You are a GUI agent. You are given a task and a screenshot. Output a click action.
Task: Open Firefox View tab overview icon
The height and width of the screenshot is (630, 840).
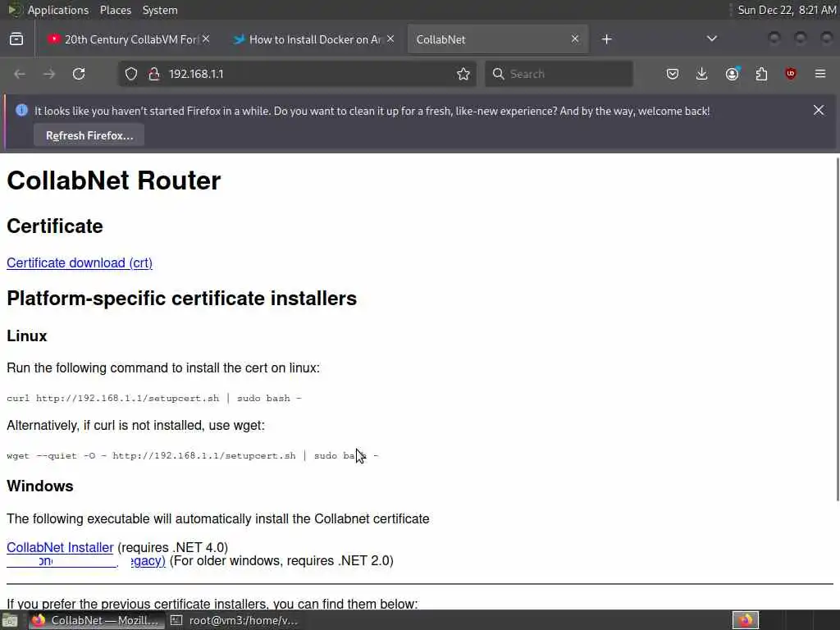point(16,39)
